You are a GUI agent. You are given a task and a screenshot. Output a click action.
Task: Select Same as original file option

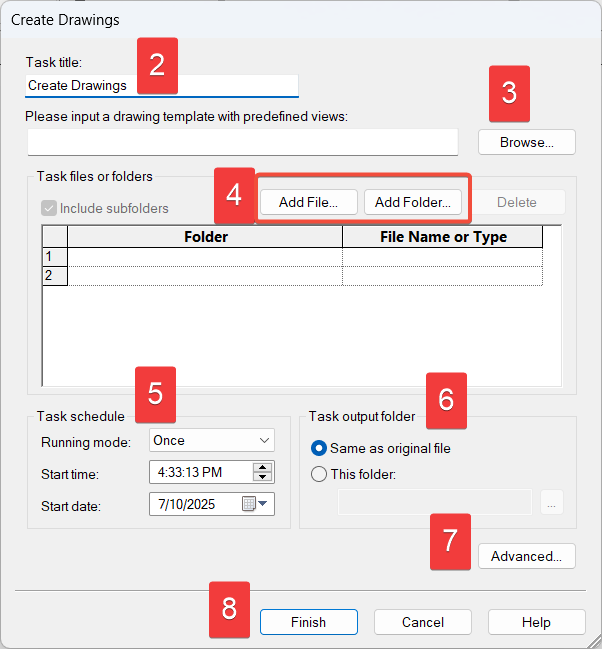click(x=319, y=448)
